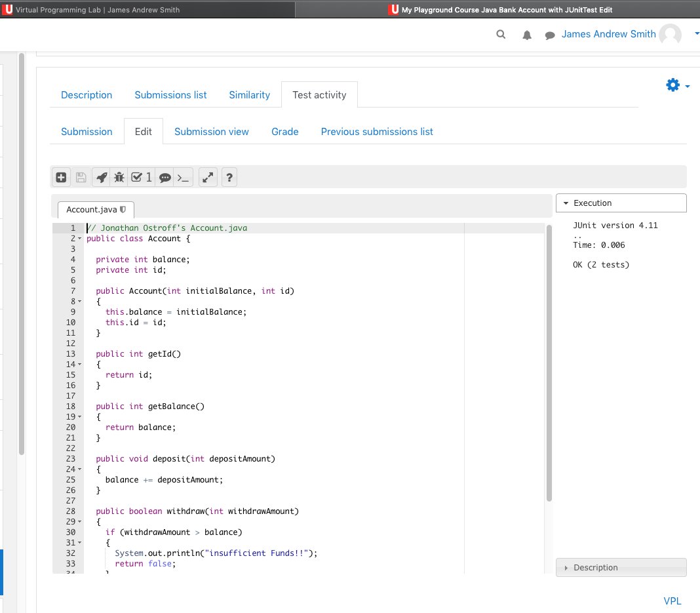This screenshot has height=613, width=700.
Task: Click the left sidebar vertical scrollbar
Action: point(22,254)
